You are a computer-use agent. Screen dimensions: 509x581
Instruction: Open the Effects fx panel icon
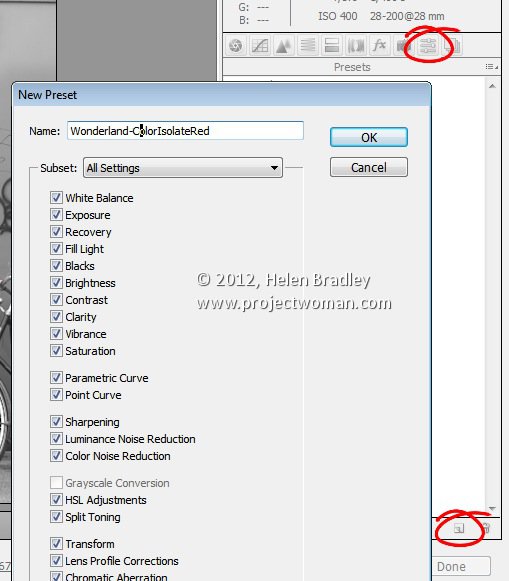pyautogui.click(x=379, y=46)
